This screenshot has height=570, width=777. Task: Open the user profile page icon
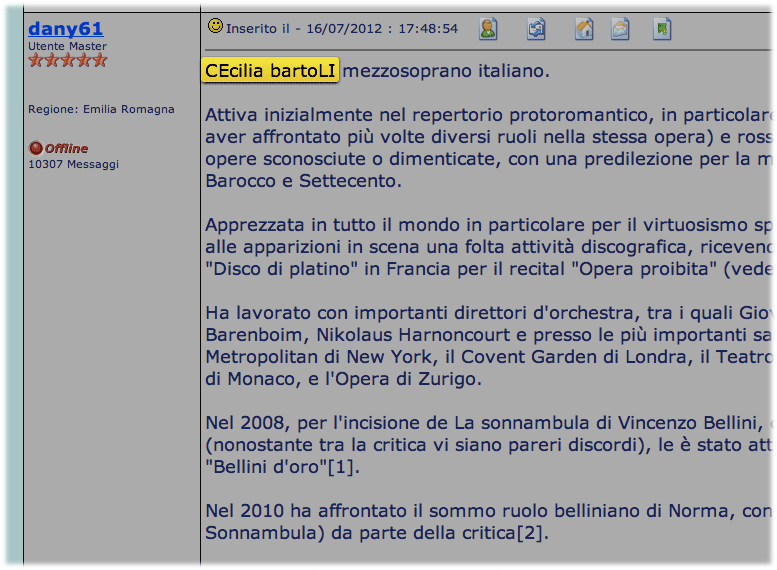[488, 29]
